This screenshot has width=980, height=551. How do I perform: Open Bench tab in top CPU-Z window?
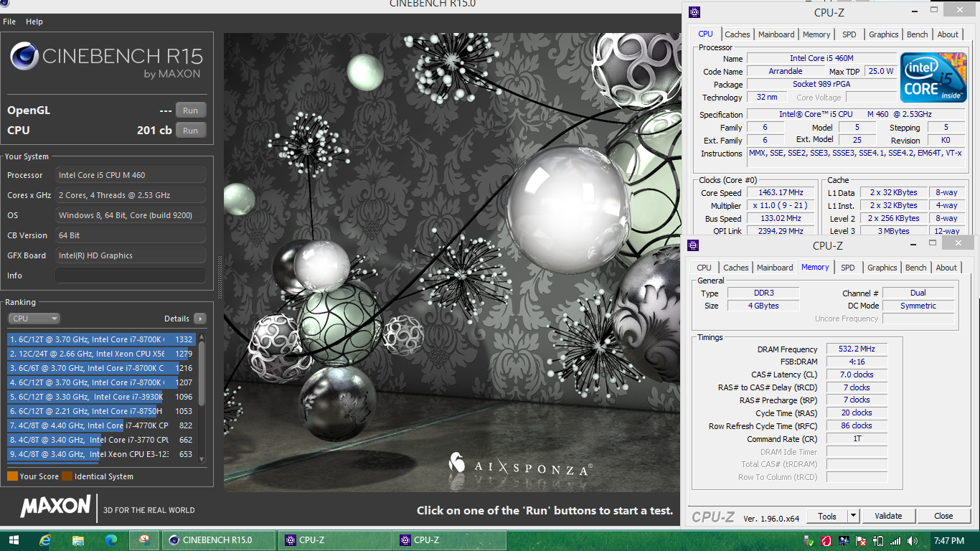pos(917,34)
